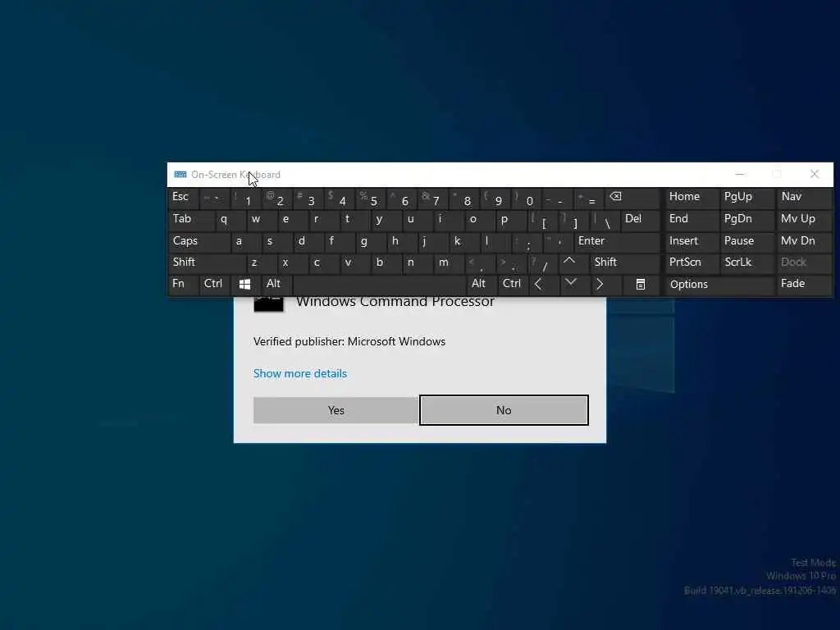
Task: Toggle the ScrLk key
Action: pyautogui.click(x=746, y=262)
